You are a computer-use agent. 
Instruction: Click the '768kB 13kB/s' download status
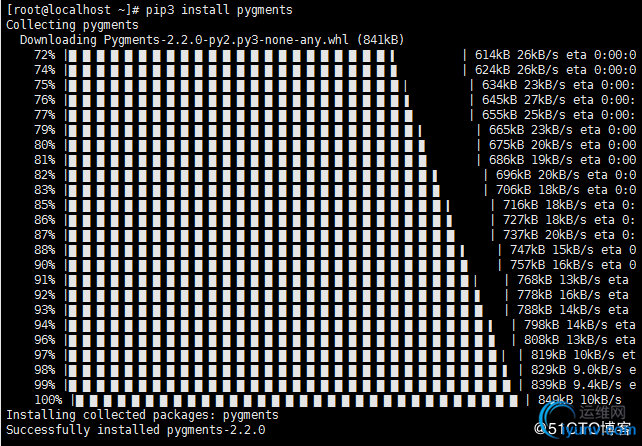coord(558,280)
